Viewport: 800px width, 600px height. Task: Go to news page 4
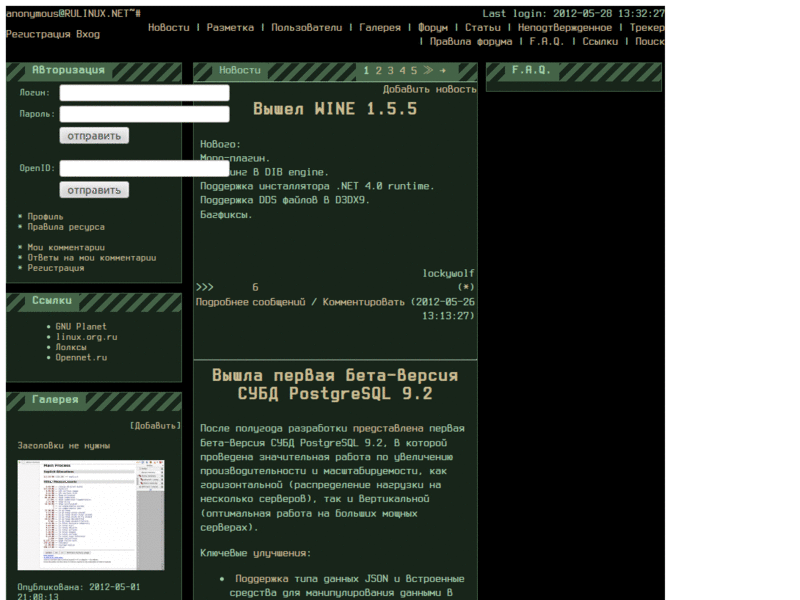(402, 70)
